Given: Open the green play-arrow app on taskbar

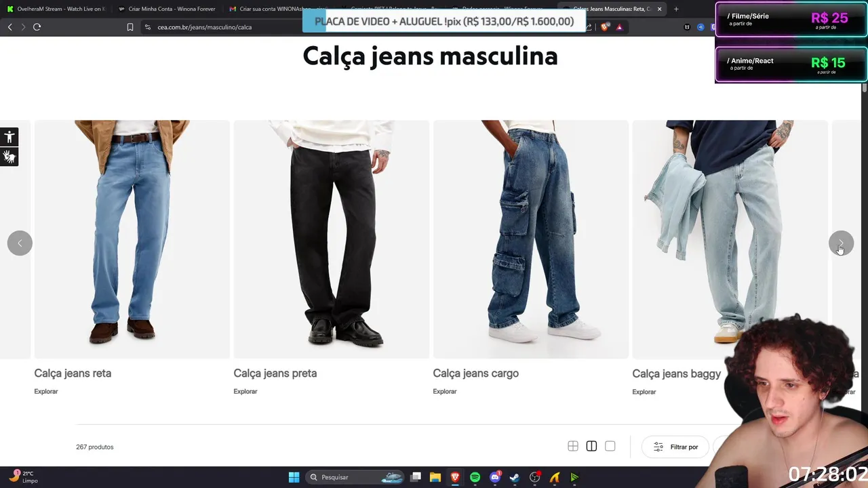Looking at the screenshot, I should point(574,477).
